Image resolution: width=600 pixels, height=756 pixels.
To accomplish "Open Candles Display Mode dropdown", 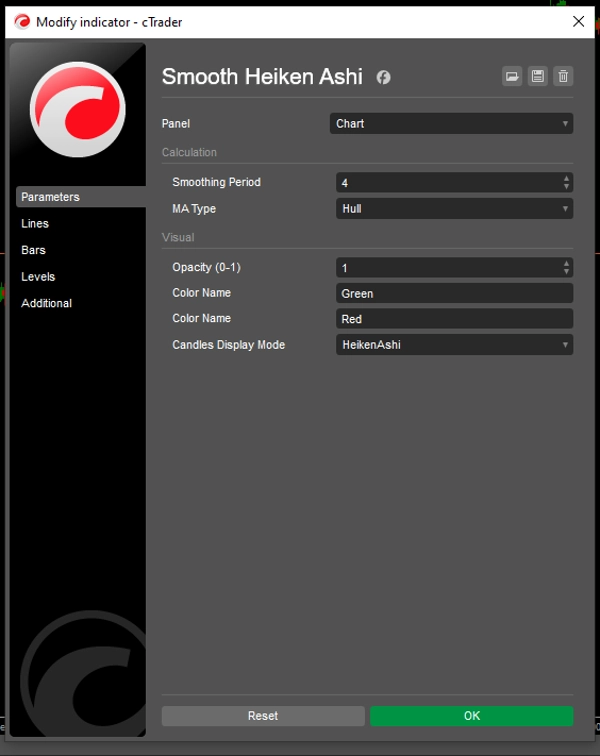I will click(454, 345).
